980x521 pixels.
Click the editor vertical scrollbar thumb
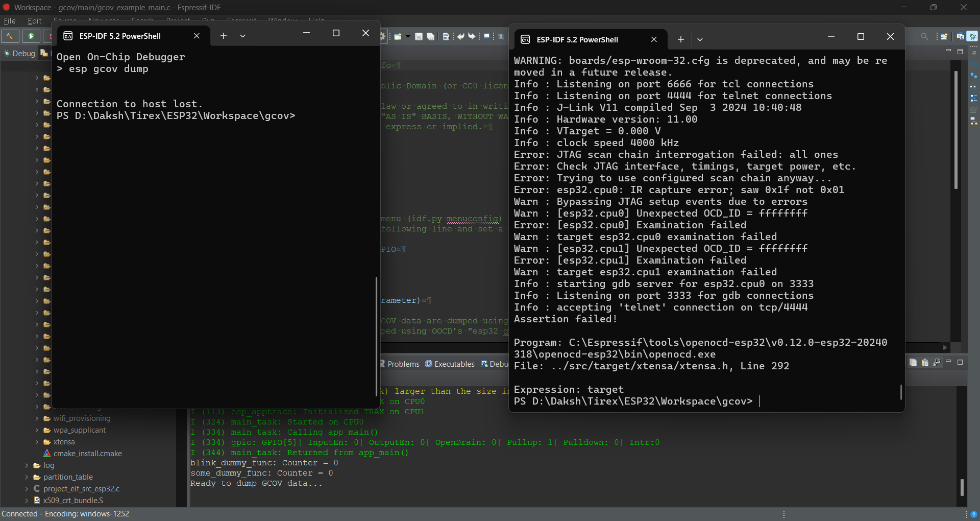click(x=956, y=130)
